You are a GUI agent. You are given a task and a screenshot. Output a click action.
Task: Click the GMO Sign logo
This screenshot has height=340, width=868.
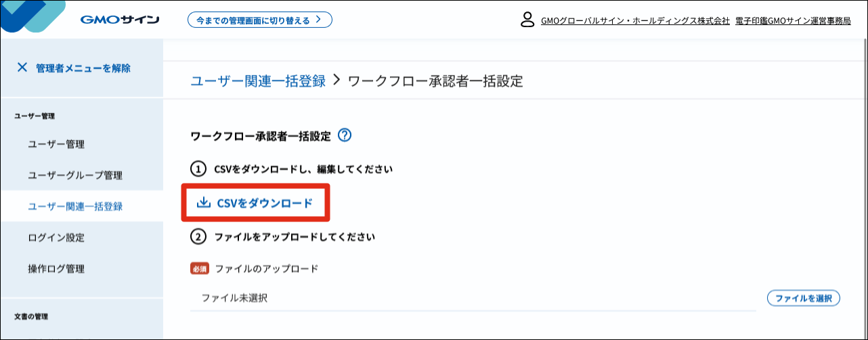(x=119, y=20)
